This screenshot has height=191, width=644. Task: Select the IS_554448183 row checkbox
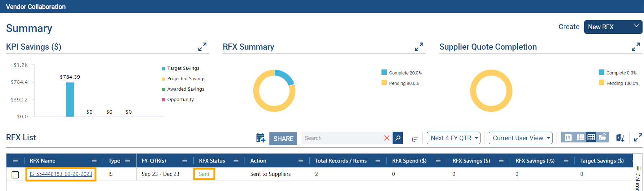15,174
